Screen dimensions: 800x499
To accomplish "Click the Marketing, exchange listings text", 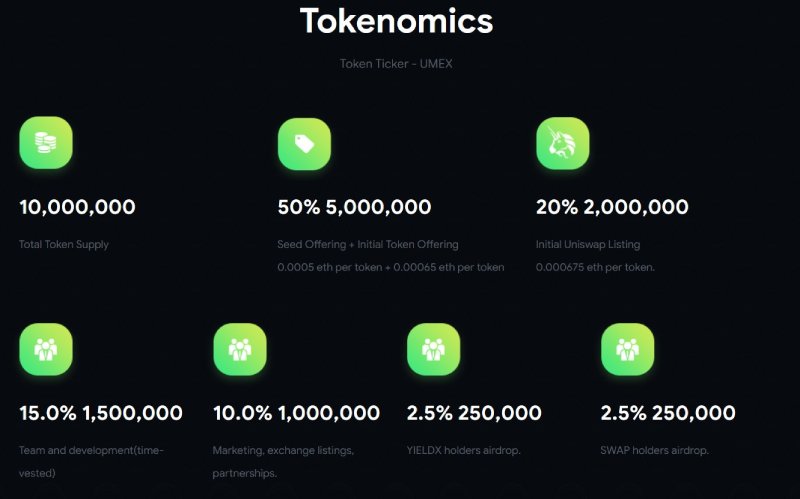I will point(283,450).
